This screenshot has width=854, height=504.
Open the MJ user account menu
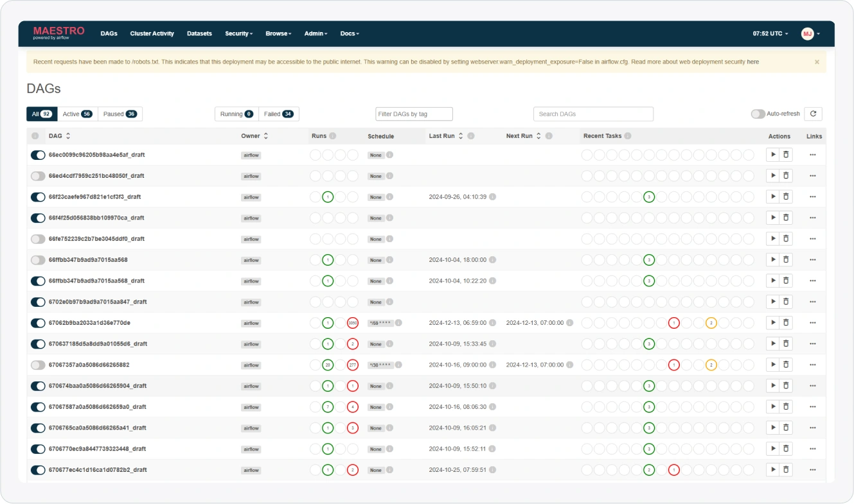pyautogui.click(x=810, y=33)
